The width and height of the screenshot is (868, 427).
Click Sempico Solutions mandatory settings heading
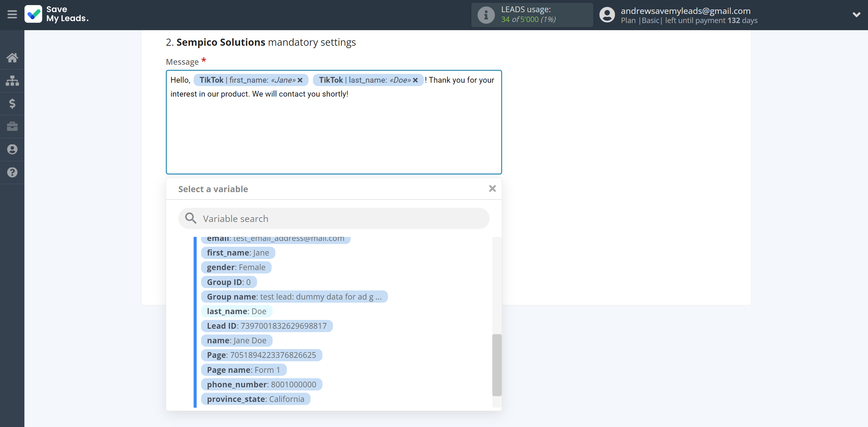click(261, 42)
